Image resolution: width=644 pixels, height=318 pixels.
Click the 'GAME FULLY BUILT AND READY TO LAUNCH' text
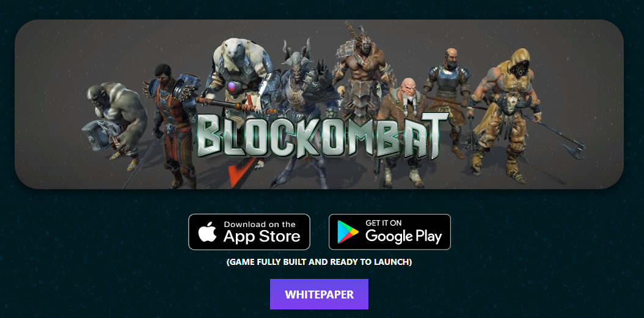click(x=319, y=262)
